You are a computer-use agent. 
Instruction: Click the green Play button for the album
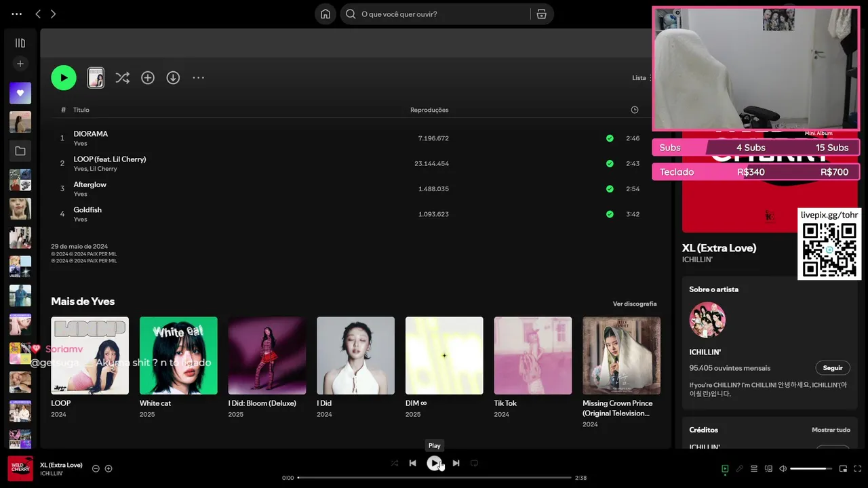[64, 78]
